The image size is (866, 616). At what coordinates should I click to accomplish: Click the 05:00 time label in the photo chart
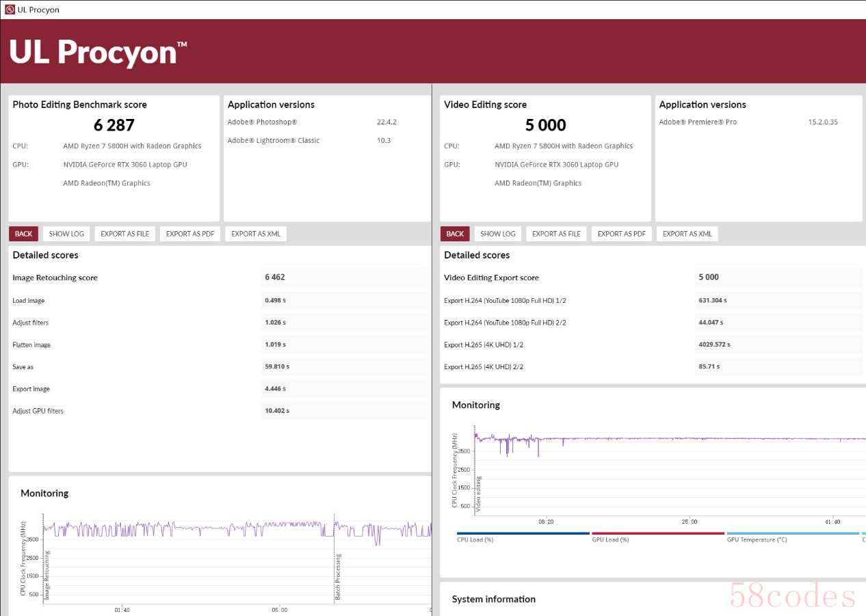[x=279, y=610]
